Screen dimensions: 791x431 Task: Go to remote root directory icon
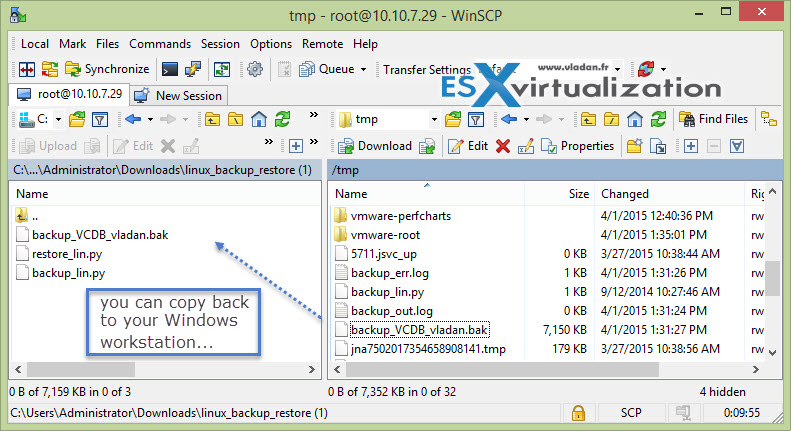pyautogui.click(x=611, y=120)
